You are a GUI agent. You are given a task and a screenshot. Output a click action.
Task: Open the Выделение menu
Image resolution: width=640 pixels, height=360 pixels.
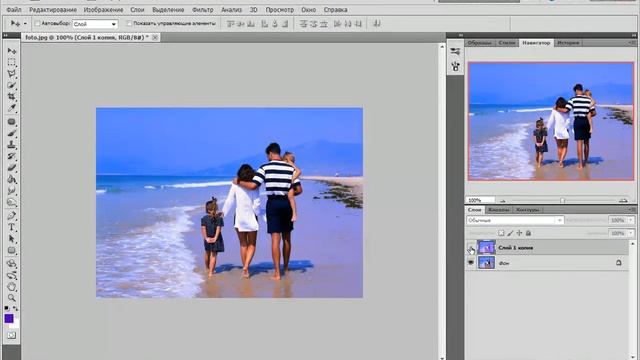click(168, 9)
